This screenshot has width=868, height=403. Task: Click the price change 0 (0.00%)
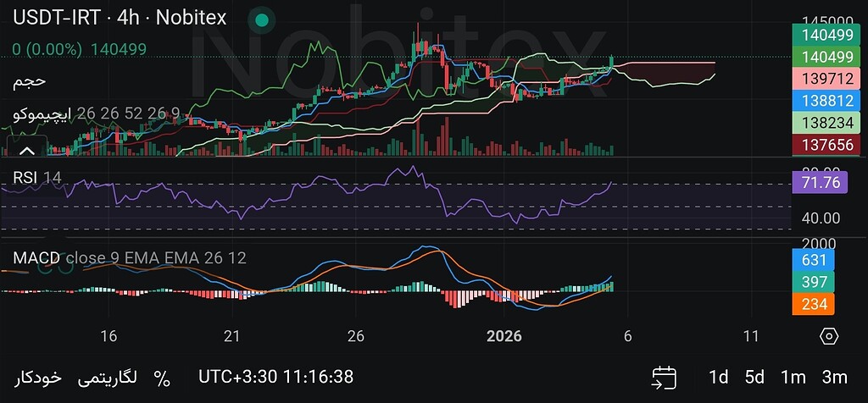[x=47, y=50]
